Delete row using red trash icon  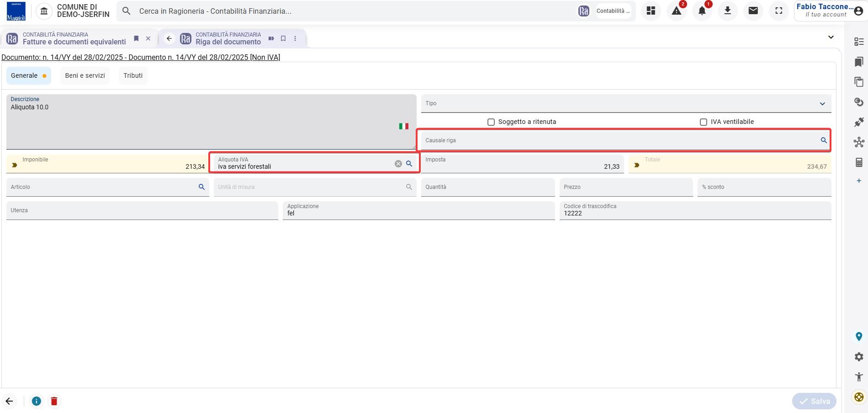pyautogui.click(x=54, y=401)
